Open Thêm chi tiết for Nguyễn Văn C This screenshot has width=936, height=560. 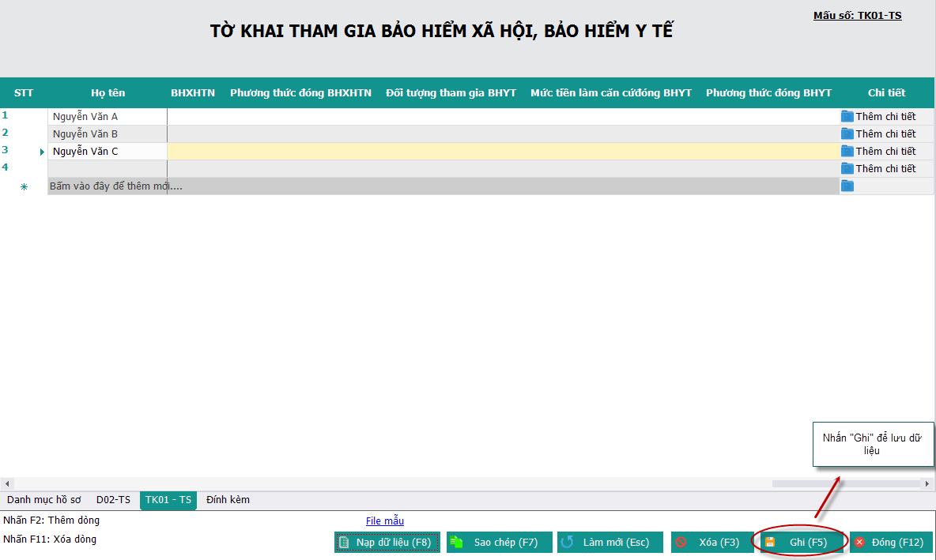coord(885,151)
